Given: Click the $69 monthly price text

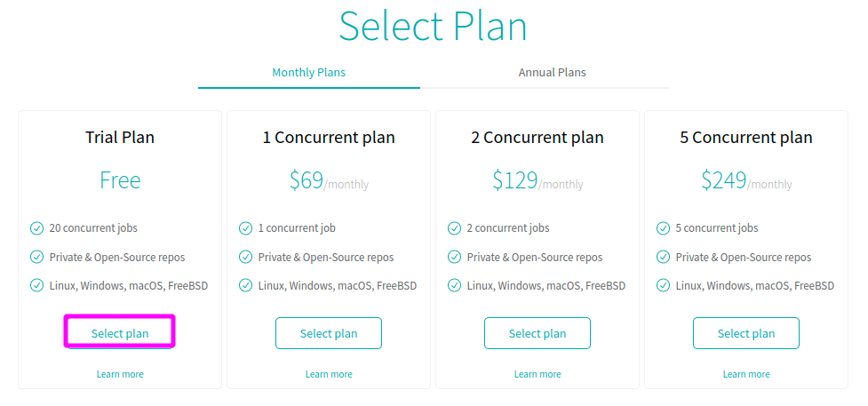Looking at the screenshot, I should coord(329,180).
